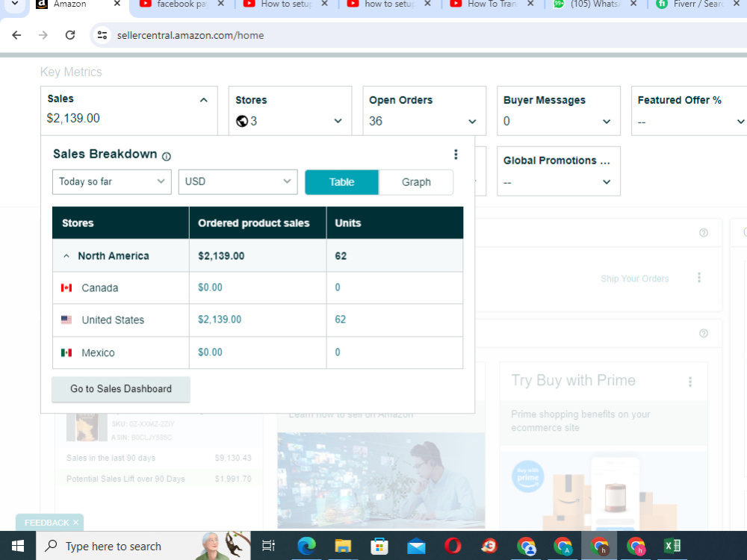The width and height of the screenshot is (747, 560).
Task: Open the Mail app from the taskbar
Action: point(416,547)
